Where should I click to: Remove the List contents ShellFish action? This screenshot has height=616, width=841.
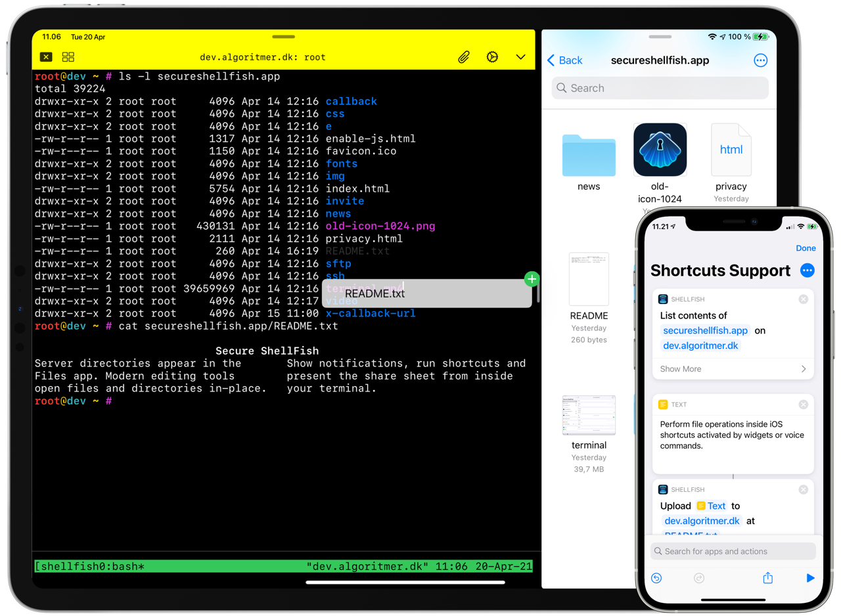coord(803,299)
